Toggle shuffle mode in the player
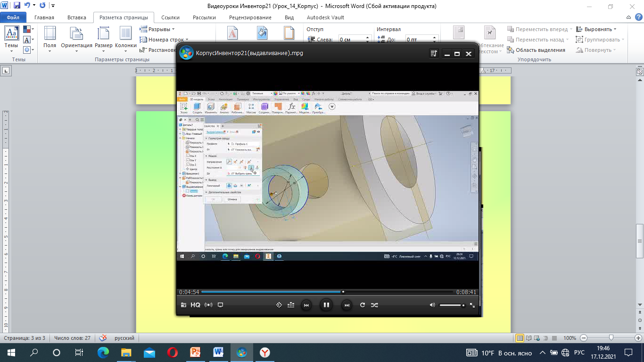 [374, 305]
